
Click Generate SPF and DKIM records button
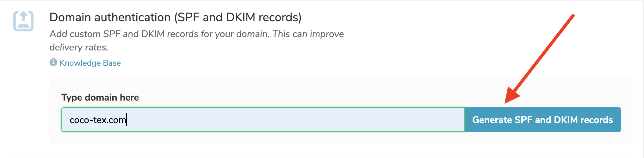tap(543, 120)
